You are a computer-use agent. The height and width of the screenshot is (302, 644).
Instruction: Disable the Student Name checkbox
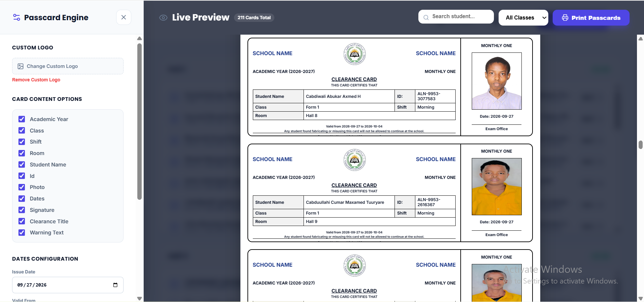pos(22,164)
